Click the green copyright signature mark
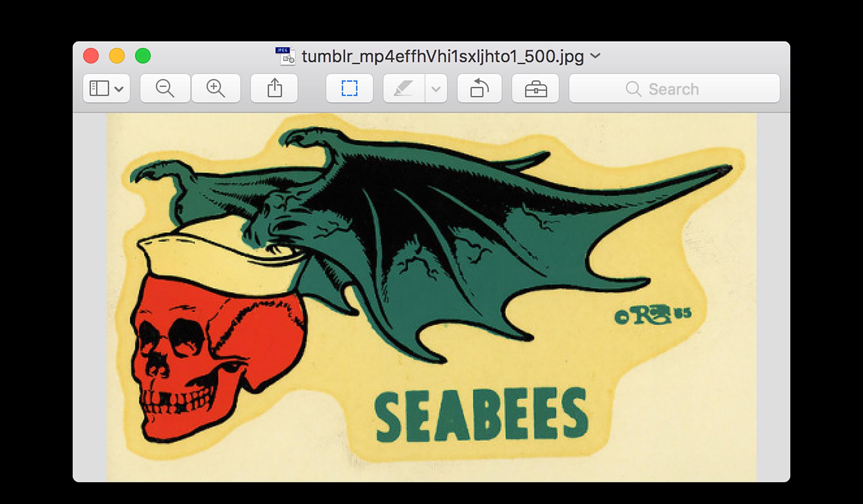This screenshot has width=863, height=504. (x=652, y=315)
